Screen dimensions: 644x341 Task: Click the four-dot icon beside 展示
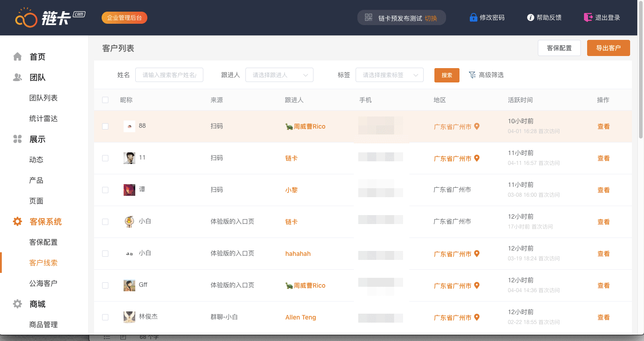pyautogui.click(x=17, y=139)
